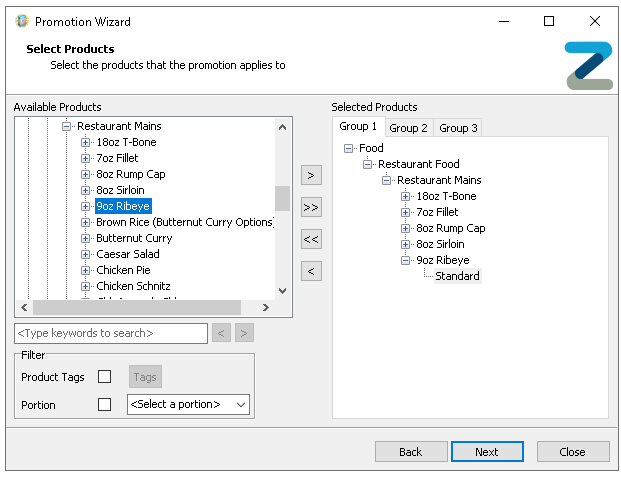Expand 18oz T-Bone in Selected Products

point(406,196)
